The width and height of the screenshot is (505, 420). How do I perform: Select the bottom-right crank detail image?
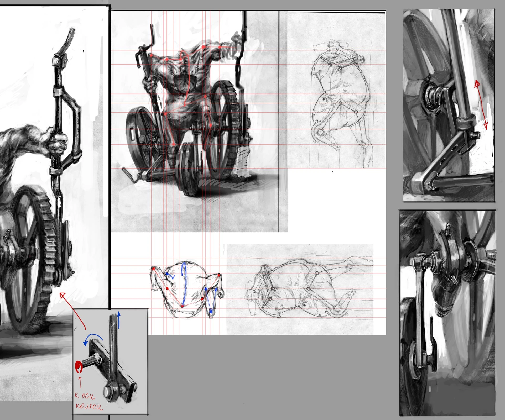[447, 312]
